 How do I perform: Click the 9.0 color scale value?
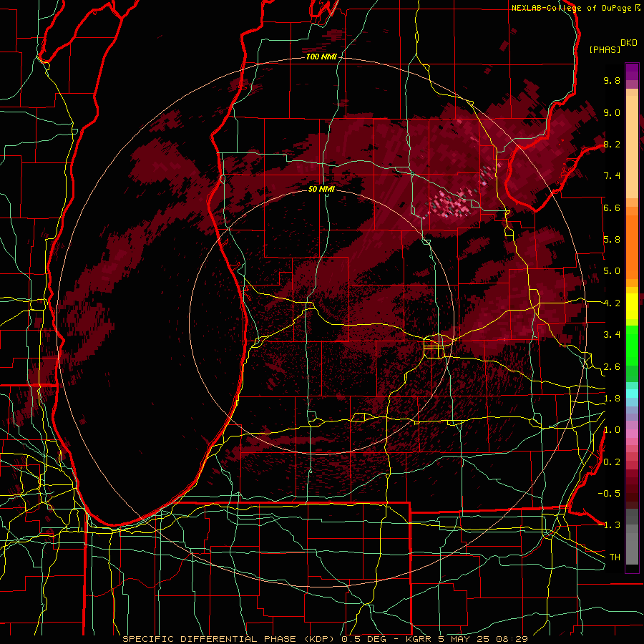click(x=612, y=112)
